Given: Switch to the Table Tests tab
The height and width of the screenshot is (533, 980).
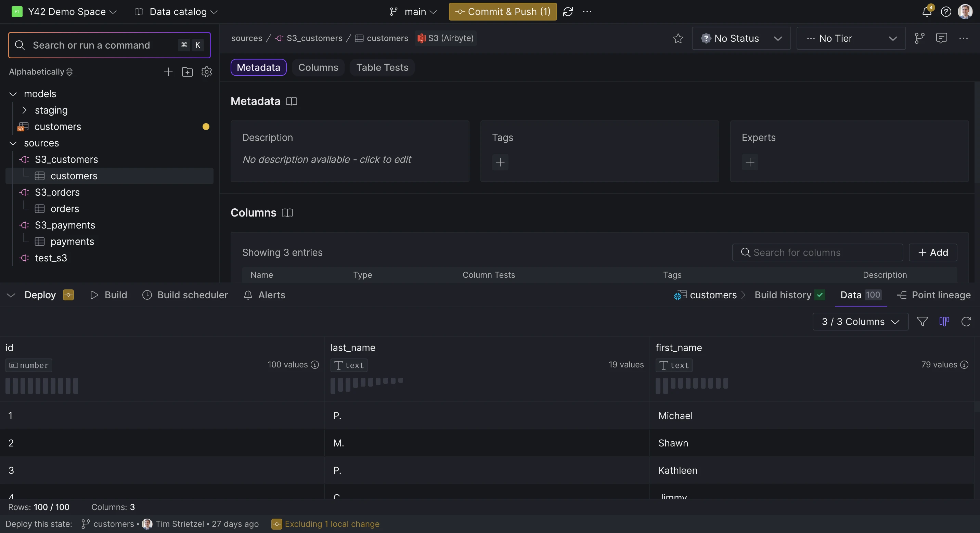Looking at the screenshot, I should (x=383, y=67).
